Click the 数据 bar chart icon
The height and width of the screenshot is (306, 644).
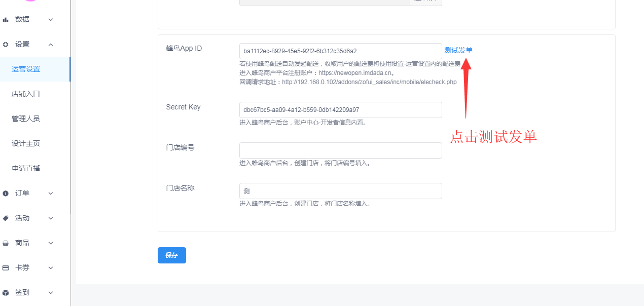(6, 20)
